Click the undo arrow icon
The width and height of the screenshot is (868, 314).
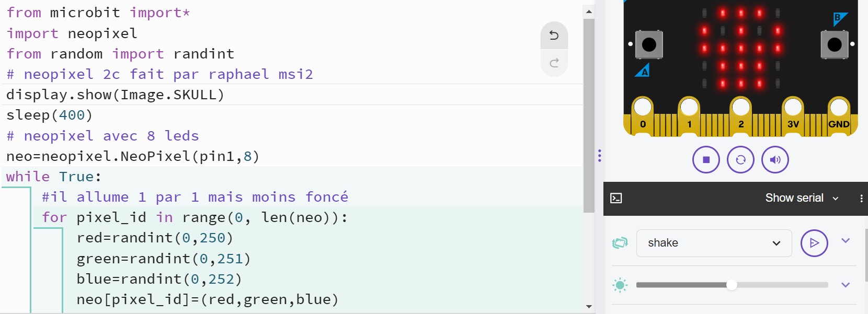pyautogui.click(x=554, y=36)
